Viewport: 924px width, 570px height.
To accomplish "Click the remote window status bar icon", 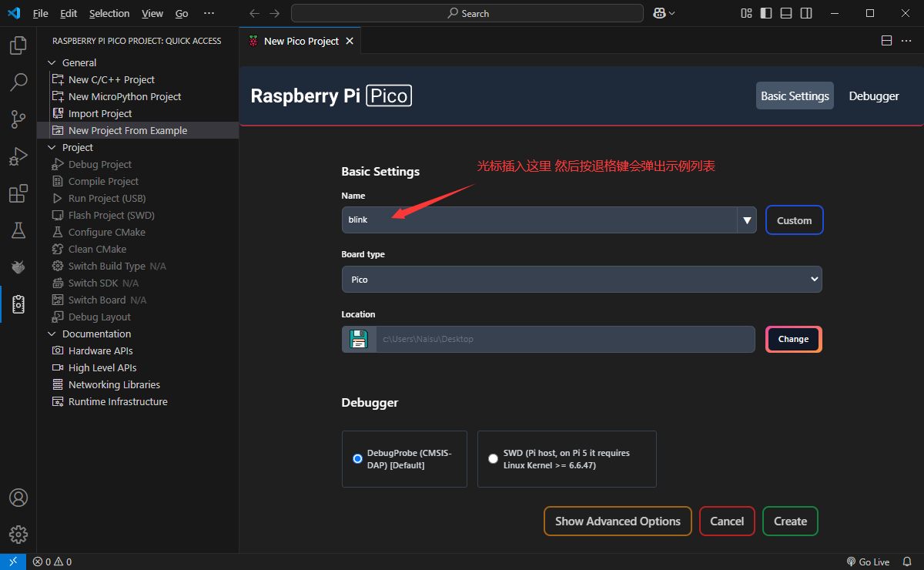I will coord(13,562).
